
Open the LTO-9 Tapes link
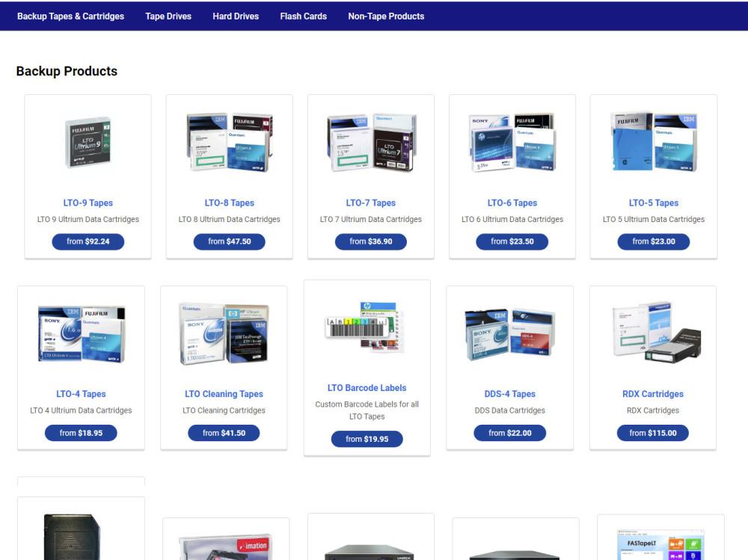(x=88, y=203)
